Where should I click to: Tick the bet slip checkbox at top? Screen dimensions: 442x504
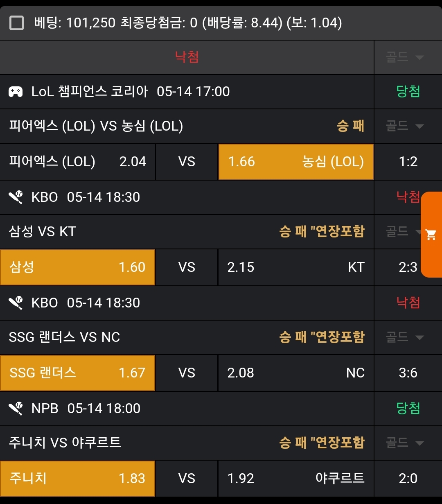[17, 23]
